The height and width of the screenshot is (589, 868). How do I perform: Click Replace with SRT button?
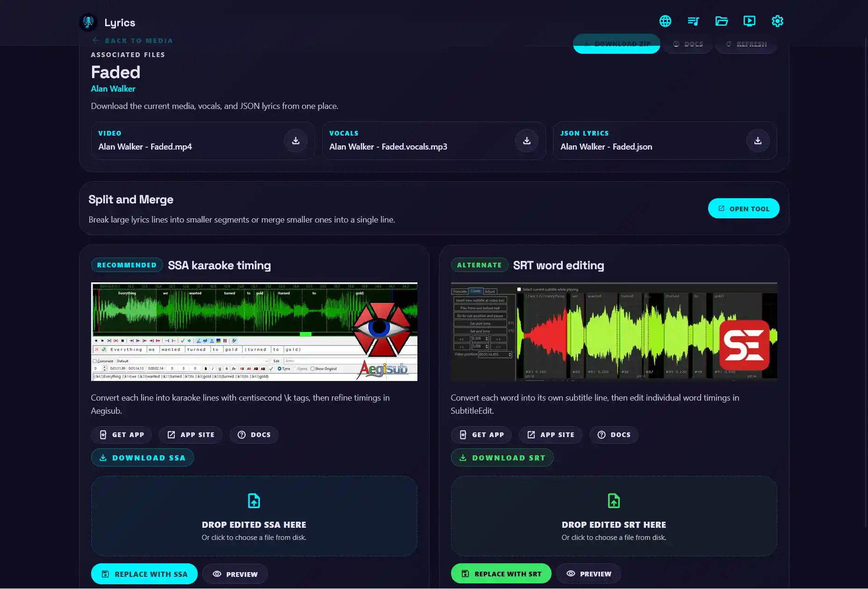pos(501,574)
